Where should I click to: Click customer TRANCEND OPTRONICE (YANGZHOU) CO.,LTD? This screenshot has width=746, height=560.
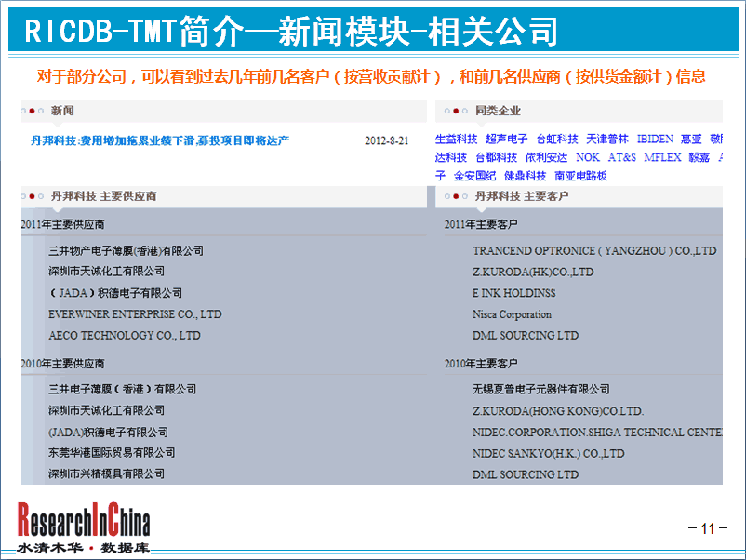pyautogui.click(x=594, y=251)
